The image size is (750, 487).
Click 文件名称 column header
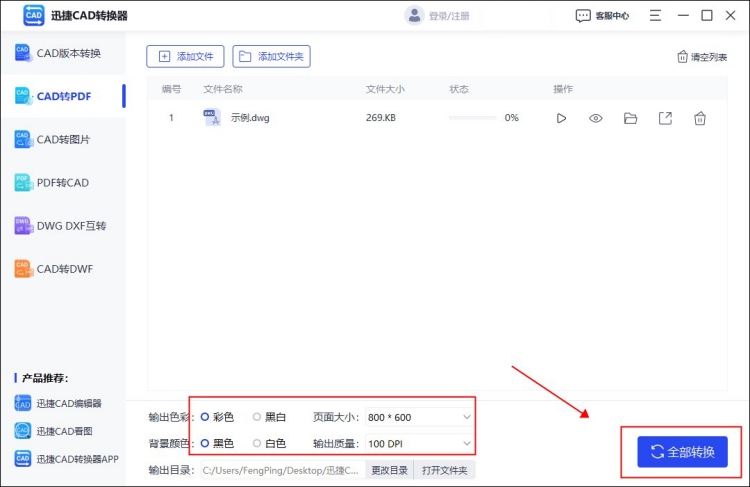(223, 89)
